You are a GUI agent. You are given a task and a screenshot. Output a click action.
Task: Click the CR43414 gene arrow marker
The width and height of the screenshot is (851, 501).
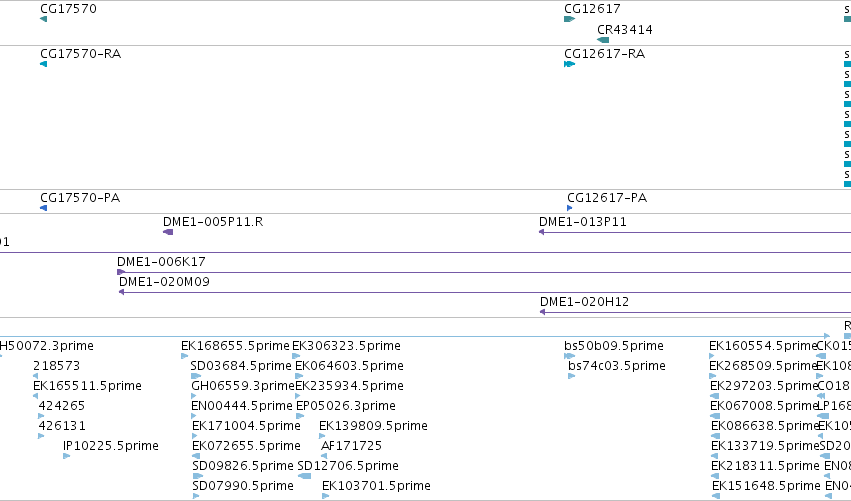pos(603,40)
